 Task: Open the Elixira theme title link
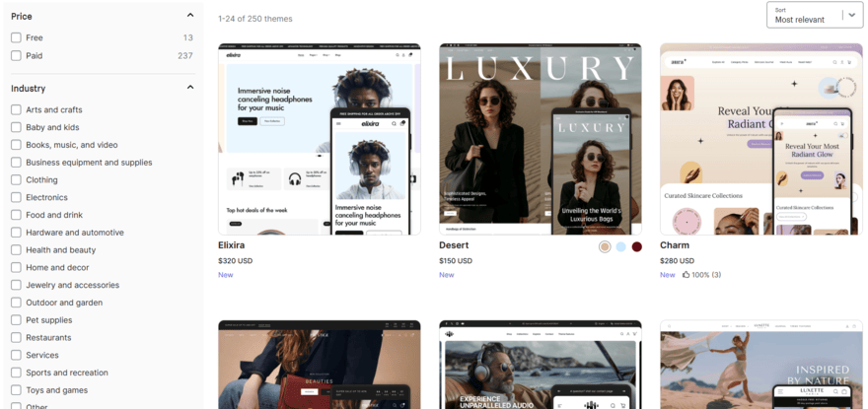tap(232, 245)
